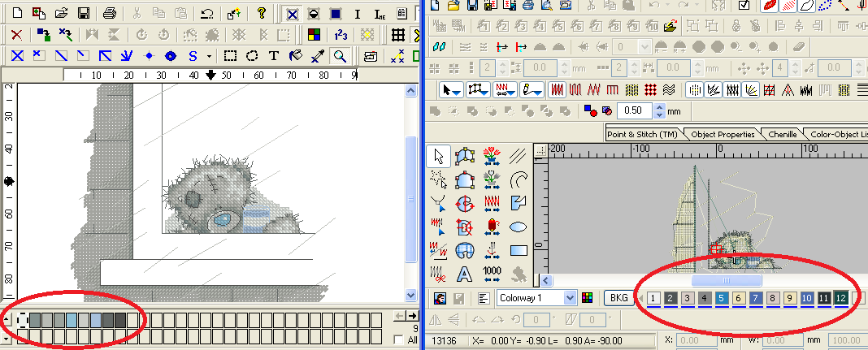Tick the All checkbox beside the palette
This screenshot has width=868, height=350.
tap(398, 339)
